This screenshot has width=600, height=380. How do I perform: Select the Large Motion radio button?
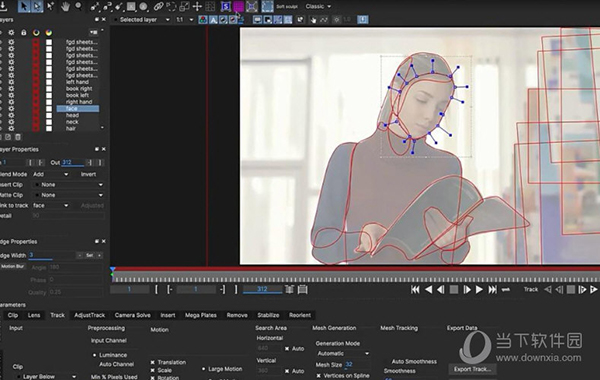(x=204, y=369)
